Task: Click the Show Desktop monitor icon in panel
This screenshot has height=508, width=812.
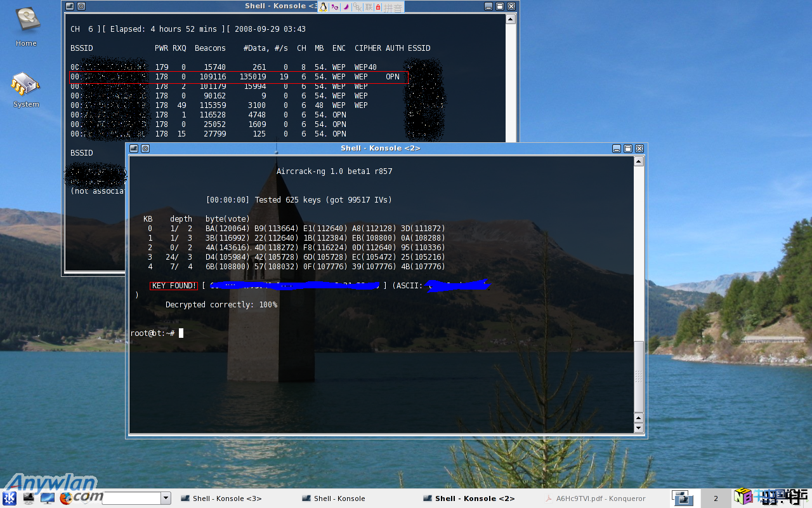Action: (x=48, y=498)
